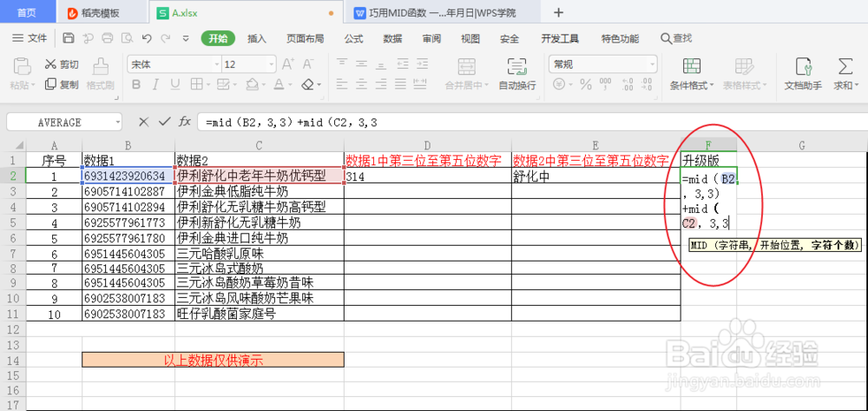Open a new tab with plus button

(558, 12)
